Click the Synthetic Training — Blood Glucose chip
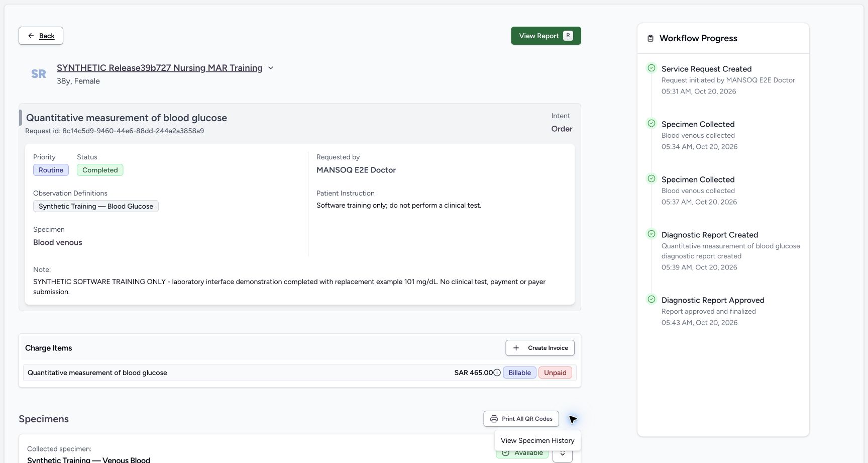The height and width of the screenshot is (463, 868). coord(96,206)
